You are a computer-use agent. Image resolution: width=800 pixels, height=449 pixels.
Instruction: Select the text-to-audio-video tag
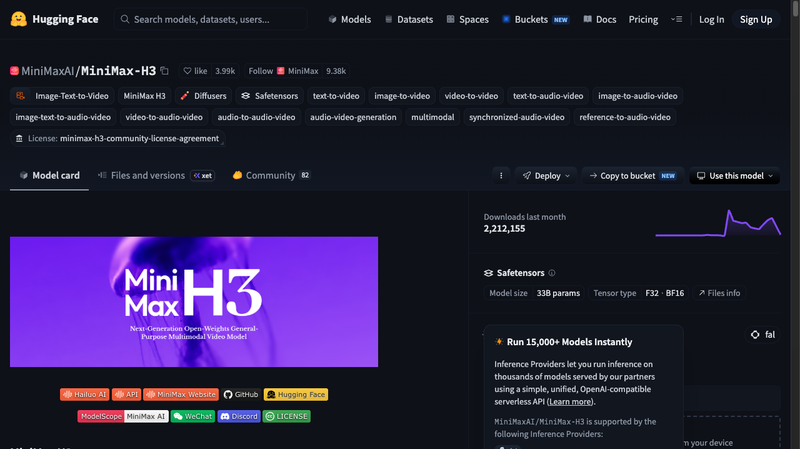click(x=548, y=96)
